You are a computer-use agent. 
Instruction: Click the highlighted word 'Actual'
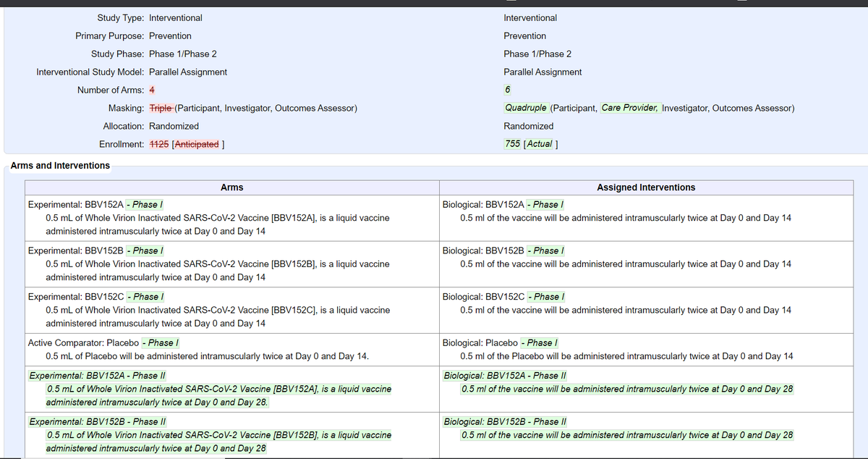[538, 143]
